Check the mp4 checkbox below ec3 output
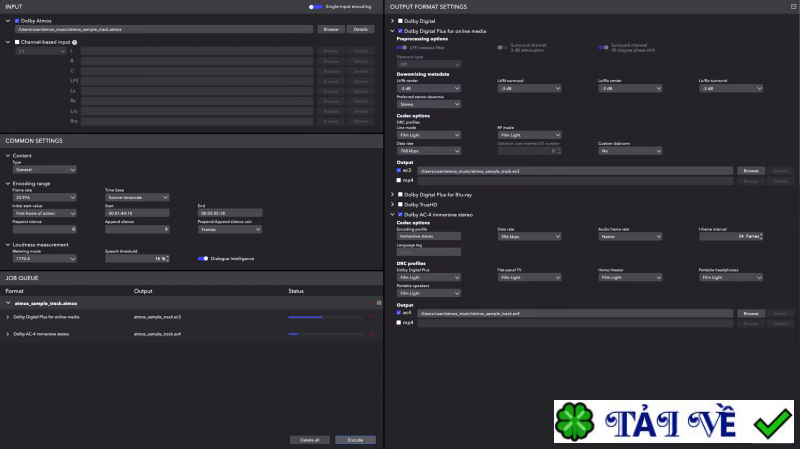Image resolution: width=800 pixels, height=449 pixels. click(399, 180)
